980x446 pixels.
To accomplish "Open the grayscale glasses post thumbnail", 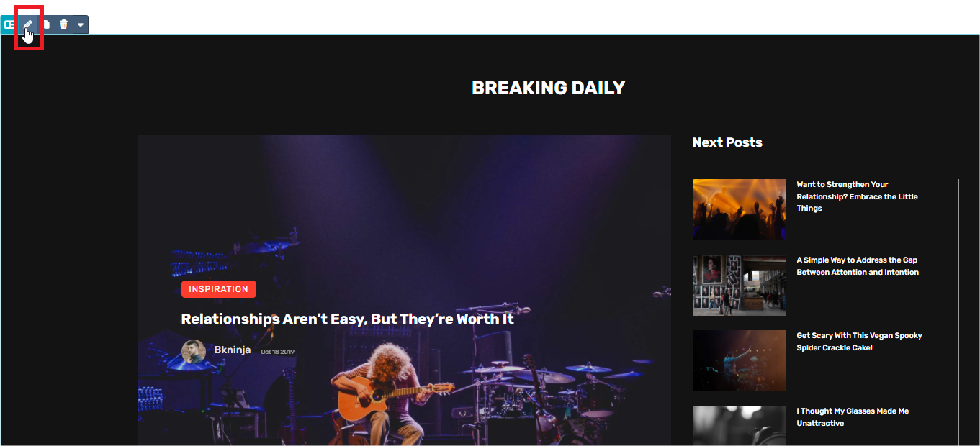I will click(x=740, y=426).
